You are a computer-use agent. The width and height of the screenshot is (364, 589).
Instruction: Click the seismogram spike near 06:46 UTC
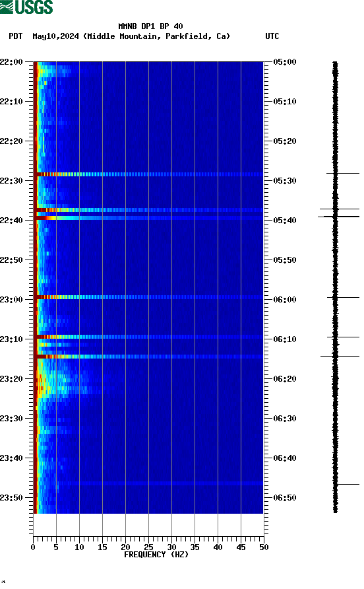point(348,485)
